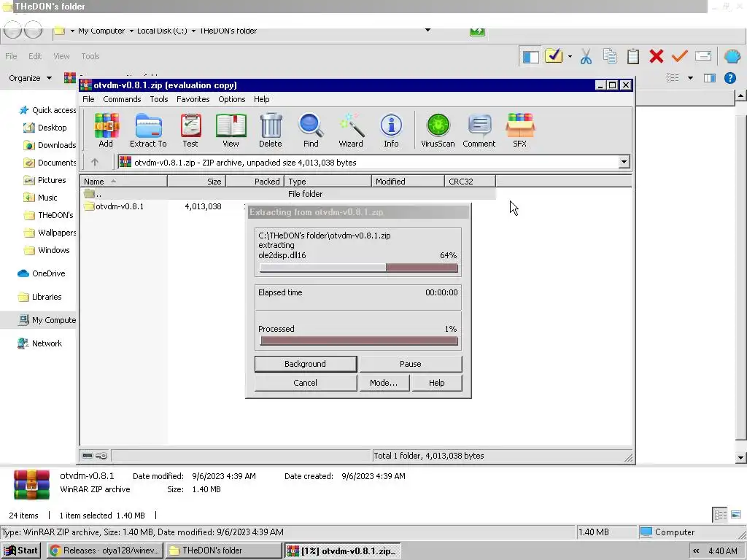Expand the My Computer breadcrumb arrow
The height and width of the screenshot is (560, 747).
point(131,31)
